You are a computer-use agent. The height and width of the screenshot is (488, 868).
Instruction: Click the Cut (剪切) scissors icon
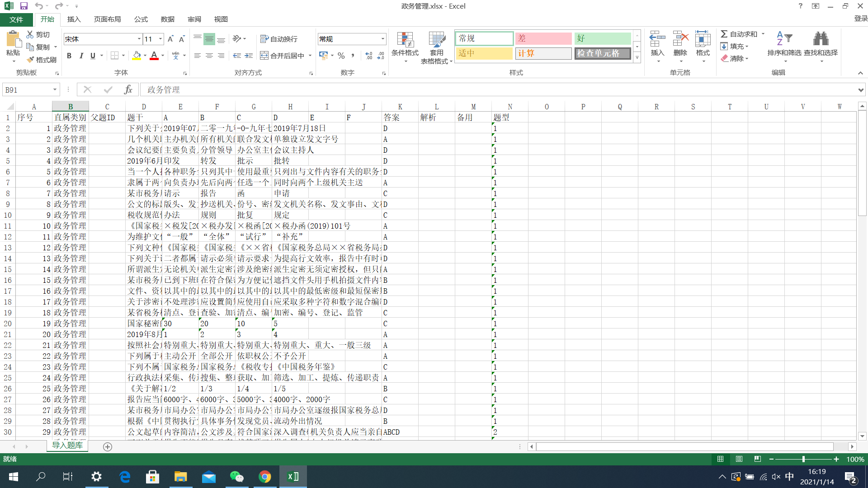tap(30, 34)
